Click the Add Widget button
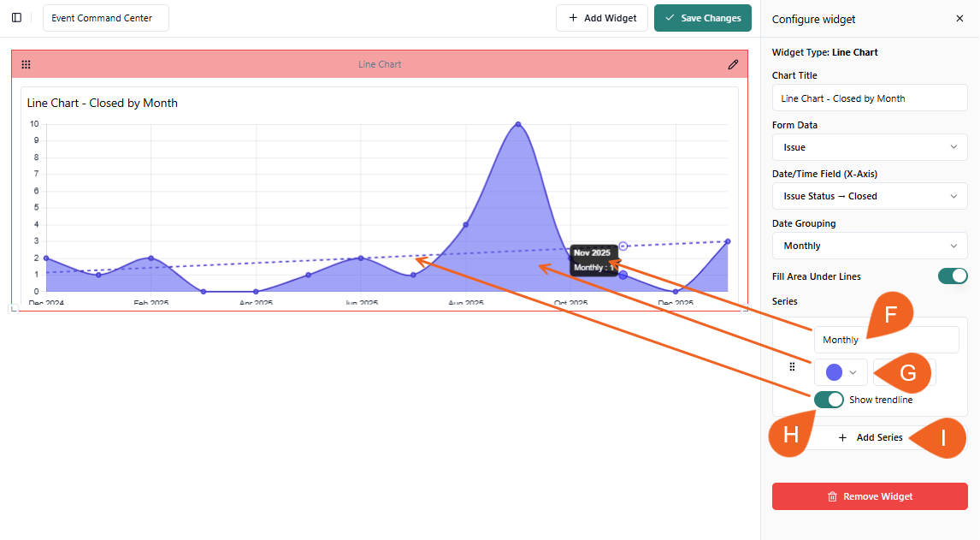 point(602,18)
